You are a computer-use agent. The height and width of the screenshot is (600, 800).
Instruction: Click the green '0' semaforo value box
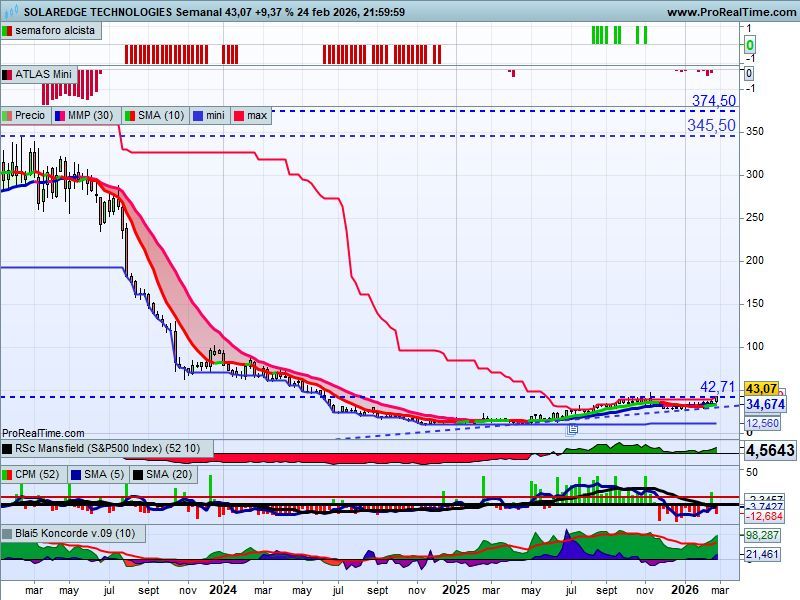click(x=749, y=45)
